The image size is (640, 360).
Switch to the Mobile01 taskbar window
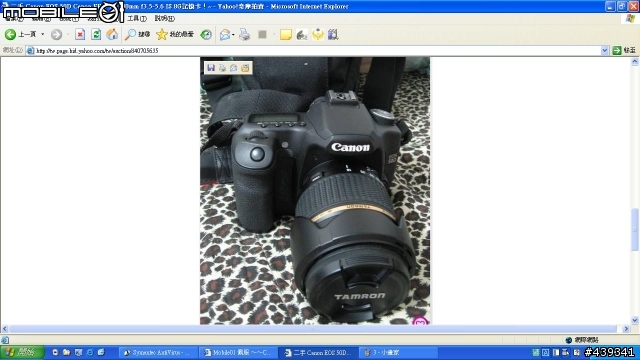238,353
